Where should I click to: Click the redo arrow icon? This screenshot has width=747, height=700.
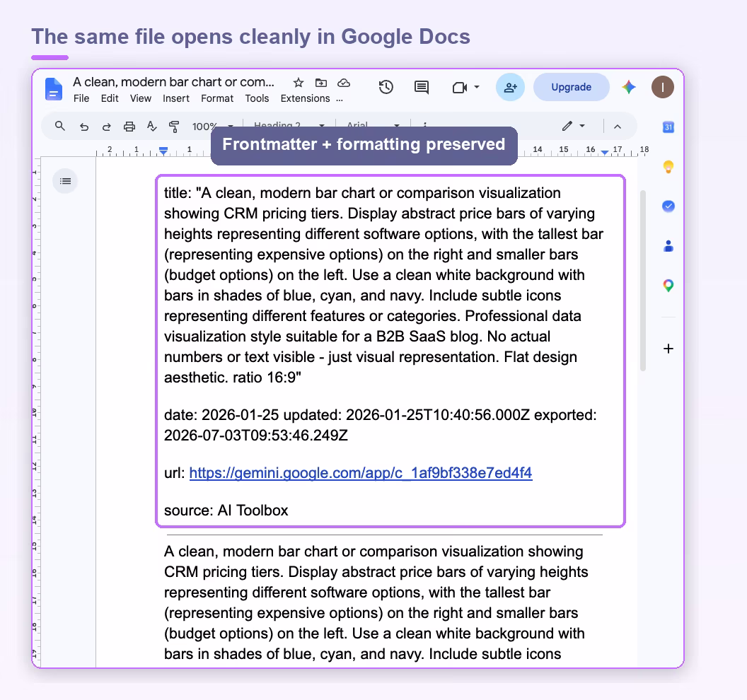pyautogui.click(x=107, y=127)
